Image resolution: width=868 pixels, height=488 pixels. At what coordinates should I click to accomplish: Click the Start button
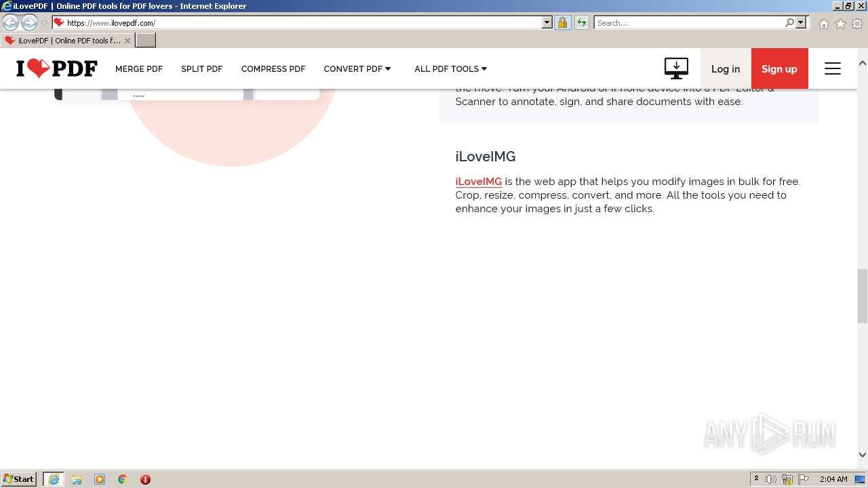click(19, 479)
